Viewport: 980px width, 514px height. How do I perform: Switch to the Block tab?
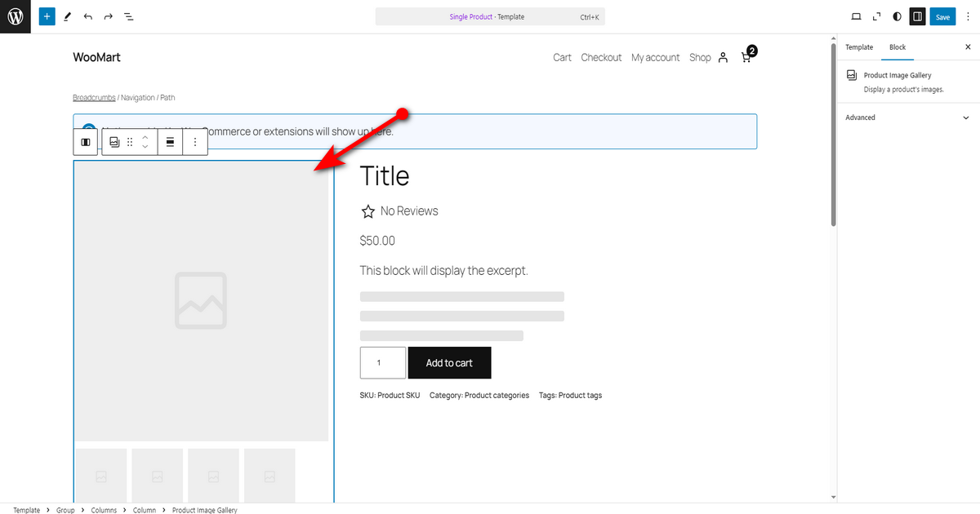click(x=898, y=47)
